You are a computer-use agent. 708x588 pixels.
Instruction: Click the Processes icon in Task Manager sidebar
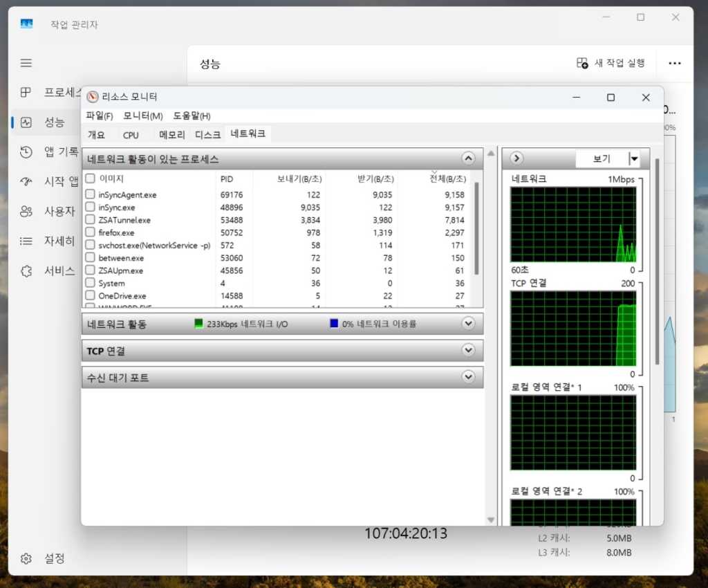[26, 93]
